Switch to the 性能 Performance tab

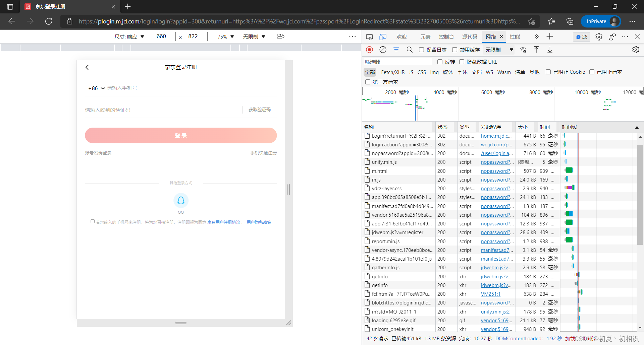pyautogui.click(x=515, y=37)
